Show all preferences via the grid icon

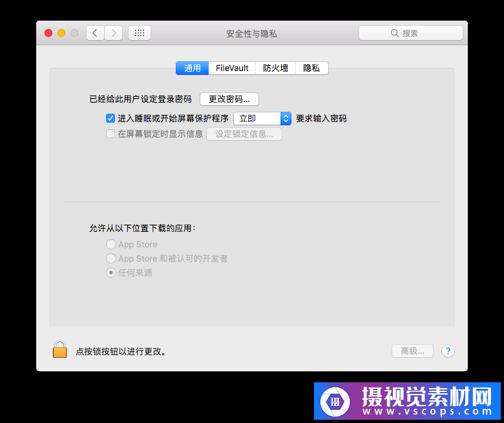[140, 33]
